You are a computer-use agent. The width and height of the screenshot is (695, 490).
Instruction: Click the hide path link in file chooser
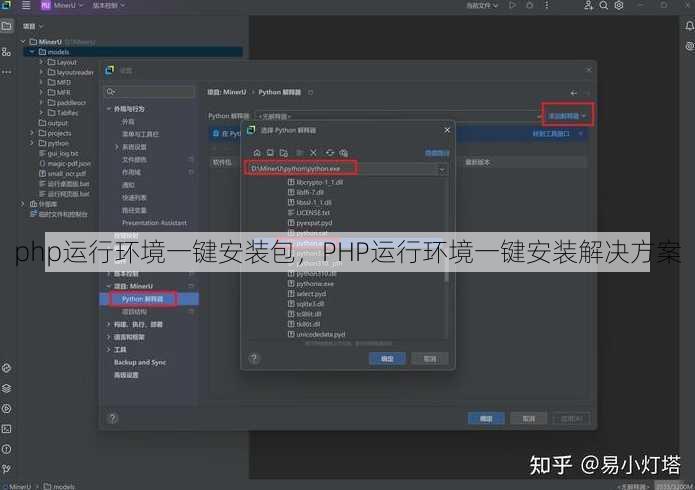437,153
